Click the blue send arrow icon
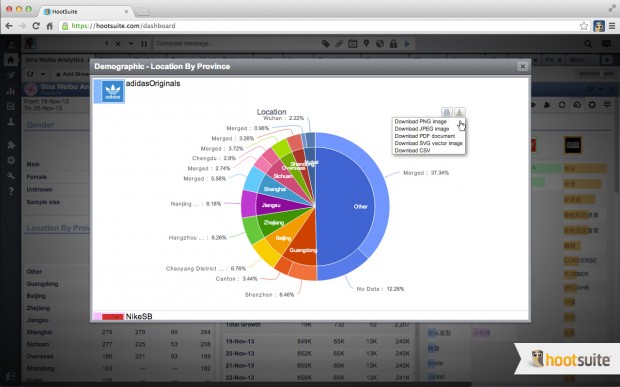Screen dimensions: 620x387 click(407, 44)
